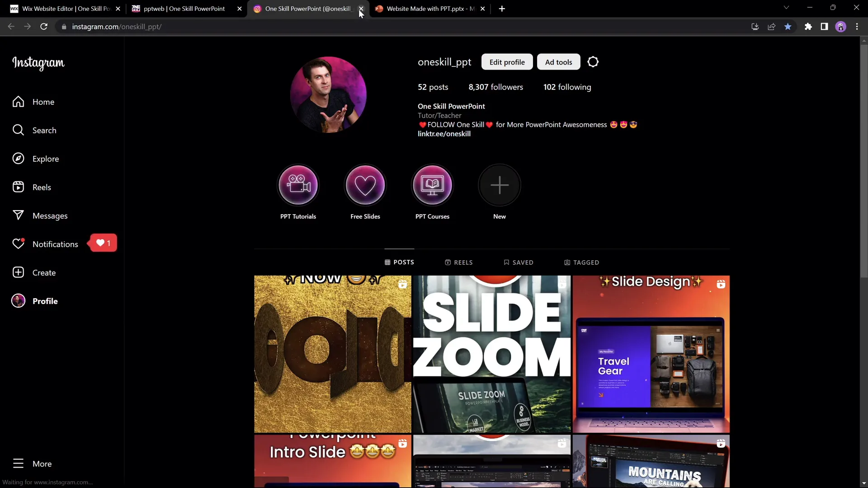Click the 52 posts count

(x=433, y=87)
